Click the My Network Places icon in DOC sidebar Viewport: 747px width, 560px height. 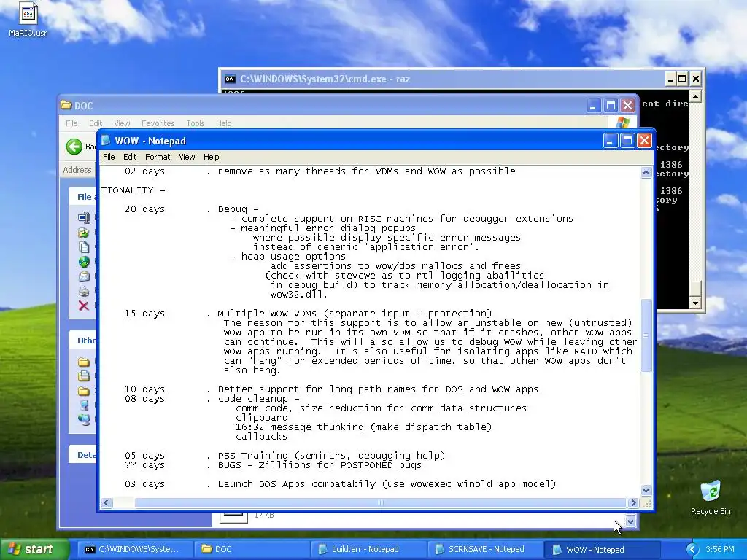(x=84, y=419)
